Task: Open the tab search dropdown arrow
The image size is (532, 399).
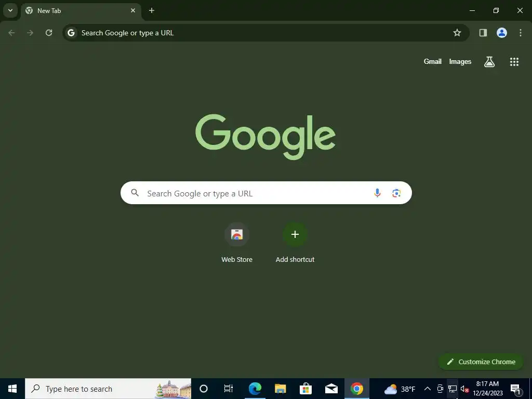Action: (x=10, y=10)
